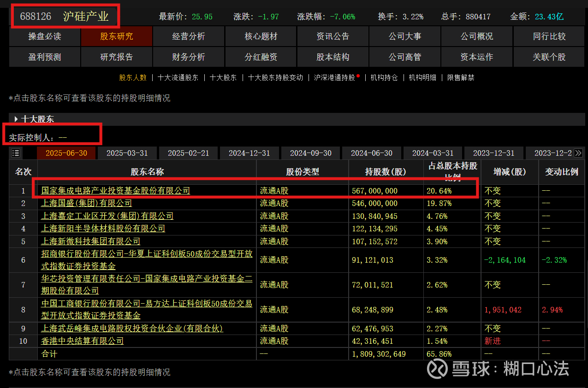The image size is (588, 388).
Task: Select the 2024-03-31 report date tab
Action: coord(433,153)
